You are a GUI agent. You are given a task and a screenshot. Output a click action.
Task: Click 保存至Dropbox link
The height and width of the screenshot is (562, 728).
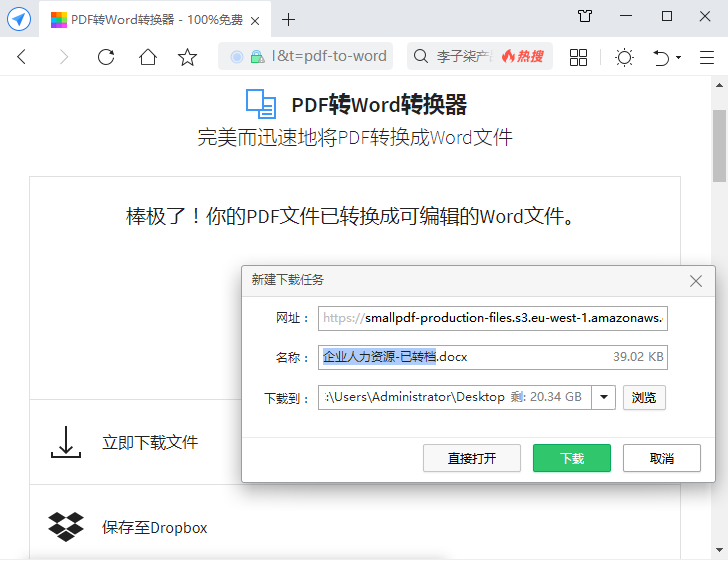[x=155, y=528]
